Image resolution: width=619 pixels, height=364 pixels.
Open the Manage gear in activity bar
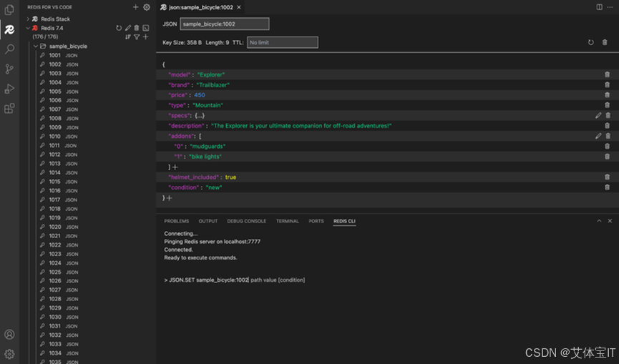click(9, 354)
